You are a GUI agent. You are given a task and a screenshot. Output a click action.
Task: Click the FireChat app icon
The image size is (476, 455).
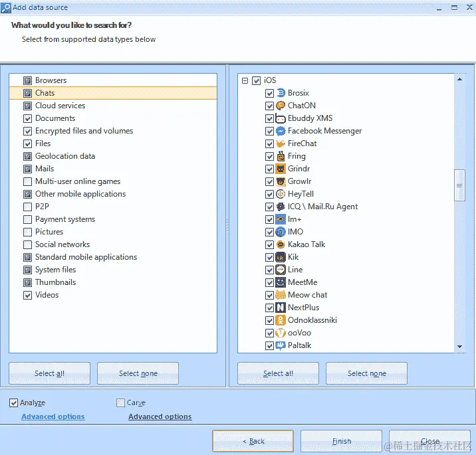[281, 143]
